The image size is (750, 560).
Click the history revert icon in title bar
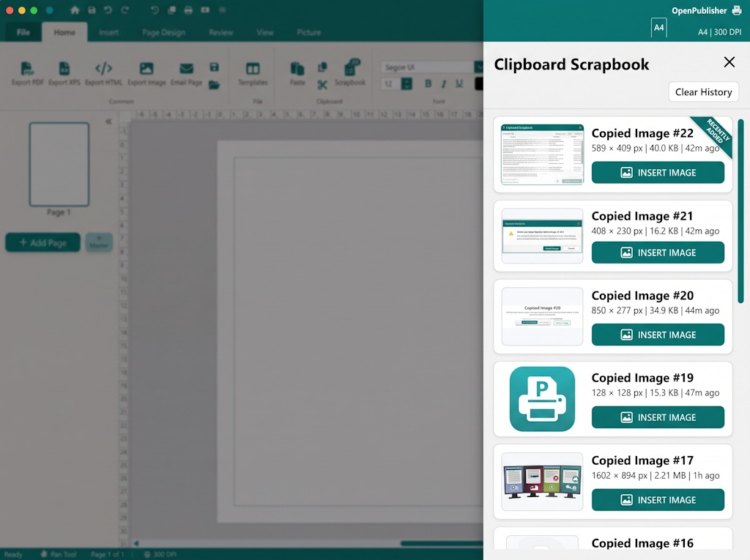155,10
